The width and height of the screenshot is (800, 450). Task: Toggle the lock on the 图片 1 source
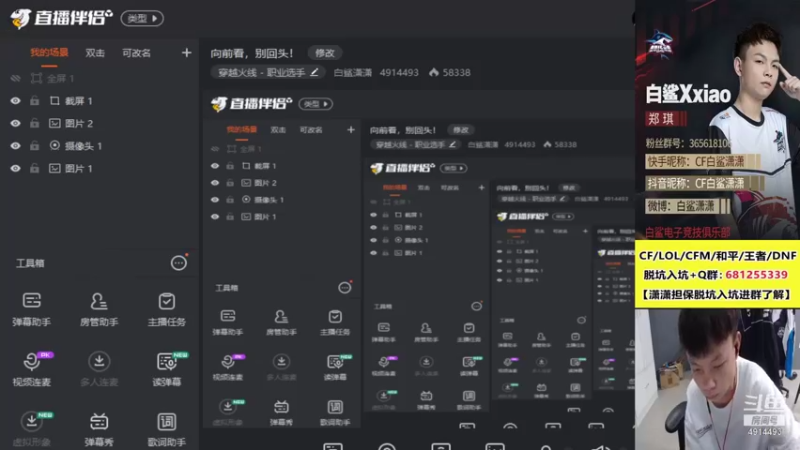pos(35,168)
